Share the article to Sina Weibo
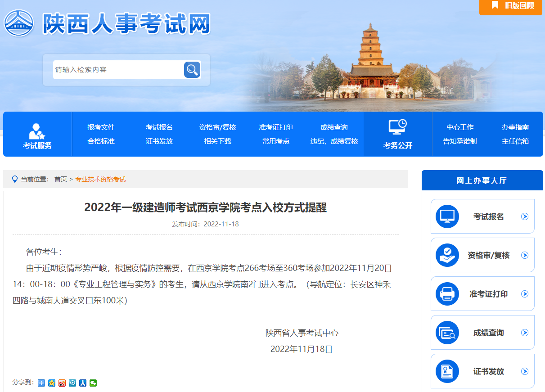This screenshot has width=545, height=392. pyautogui.click(x=62, y=383)
